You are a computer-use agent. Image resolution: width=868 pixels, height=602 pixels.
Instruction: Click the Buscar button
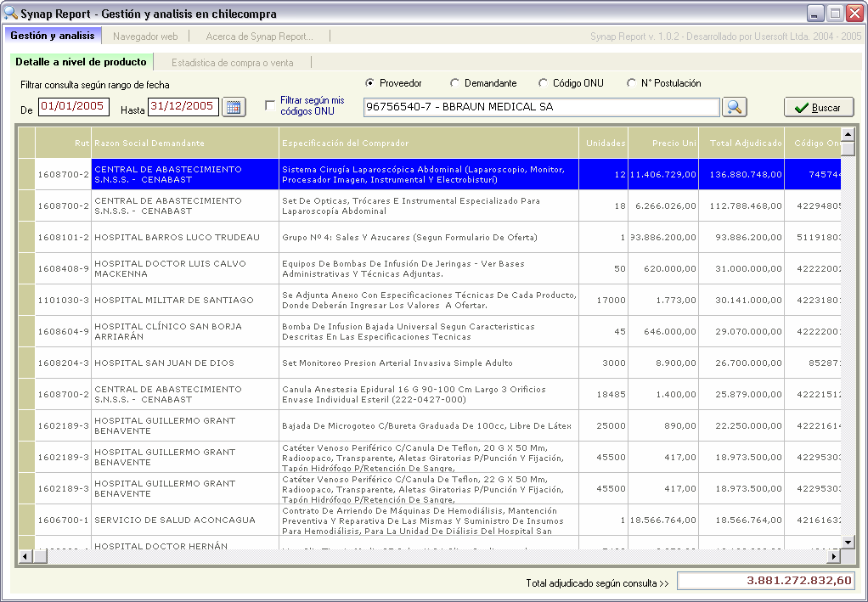[x=819, y=107]
